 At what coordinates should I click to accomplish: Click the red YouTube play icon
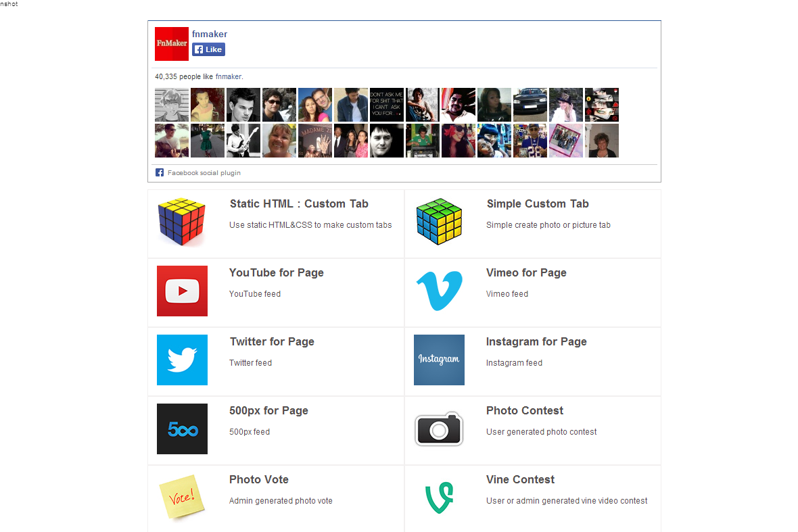pyautogui.click(x=182, y=291)
